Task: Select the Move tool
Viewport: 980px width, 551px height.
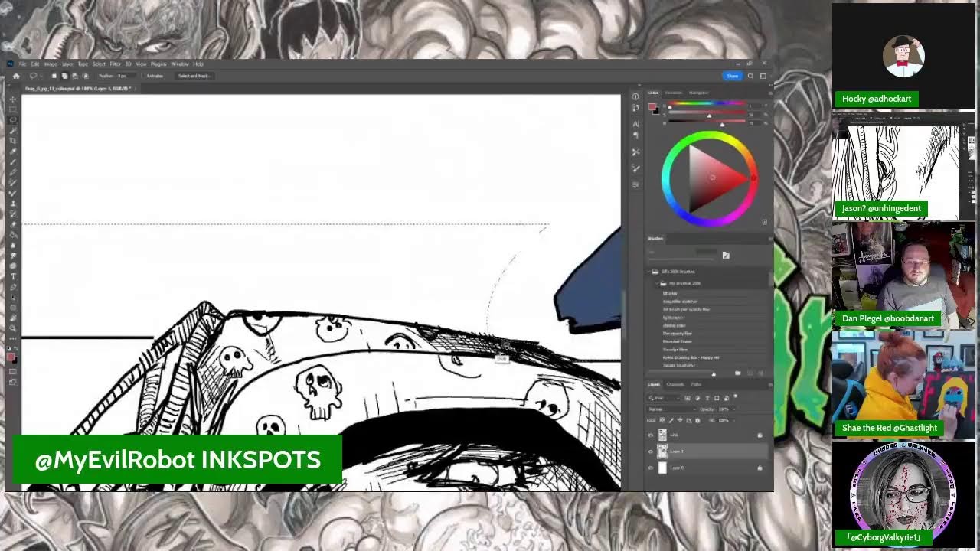Action: [x=13, y=99]
